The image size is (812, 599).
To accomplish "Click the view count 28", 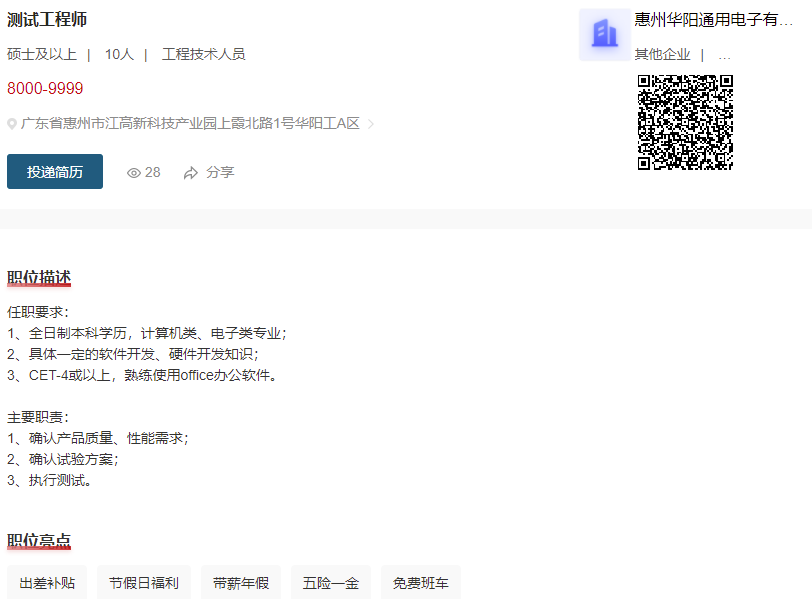I will (x=153, y=172).
